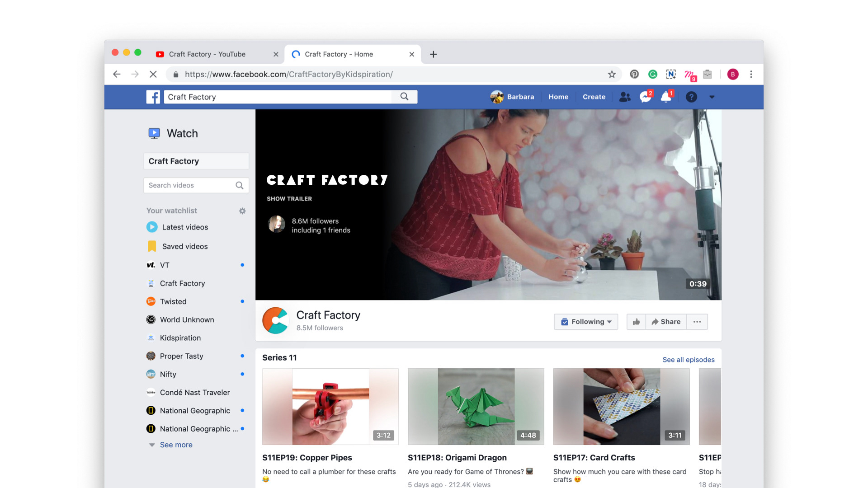Click See all episodes link

(689, 360)
